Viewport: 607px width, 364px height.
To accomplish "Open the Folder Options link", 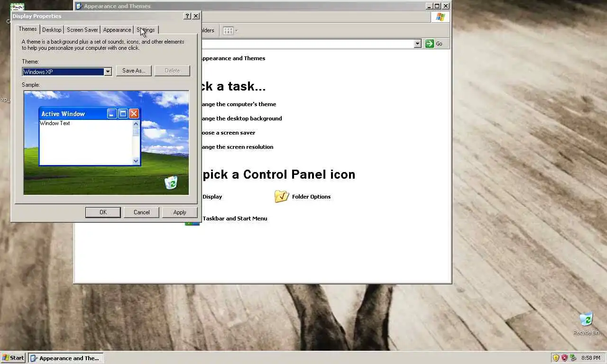I will coord(311,197).
